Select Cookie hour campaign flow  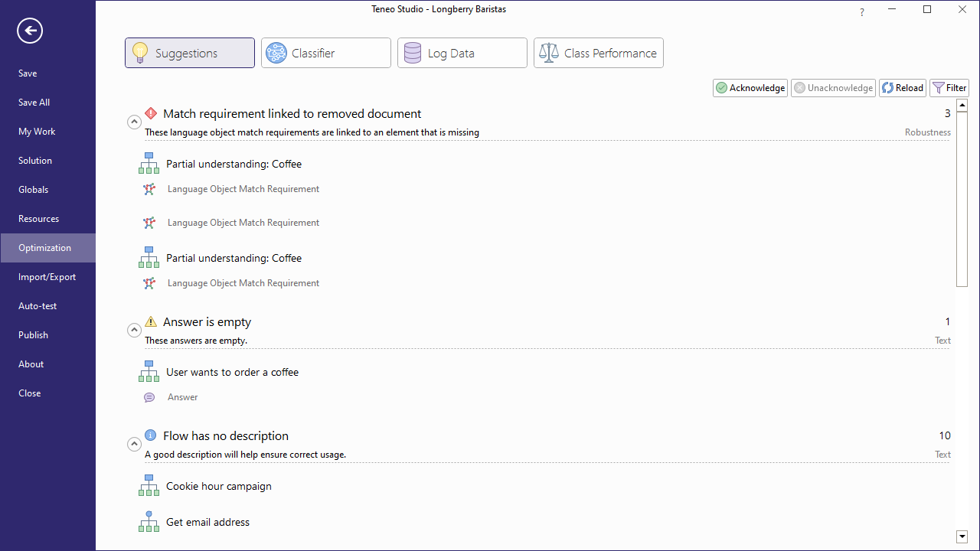[219, 486]
